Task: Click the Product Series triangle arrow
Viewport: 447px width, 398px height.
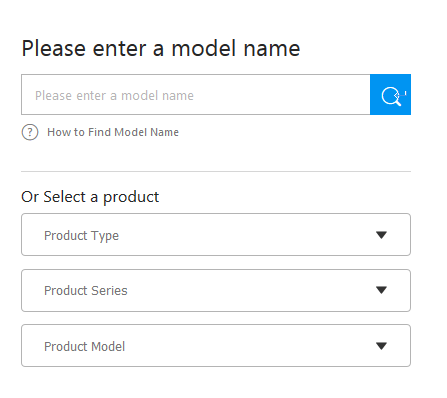Action: click(381, 290)
